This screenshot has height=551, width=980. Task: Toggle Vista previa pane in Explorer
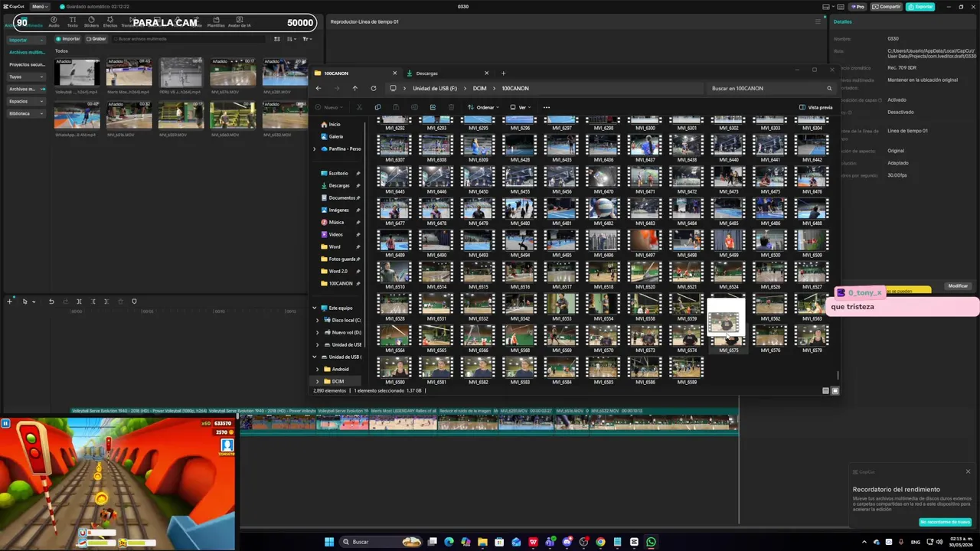[x=815, y=107]
